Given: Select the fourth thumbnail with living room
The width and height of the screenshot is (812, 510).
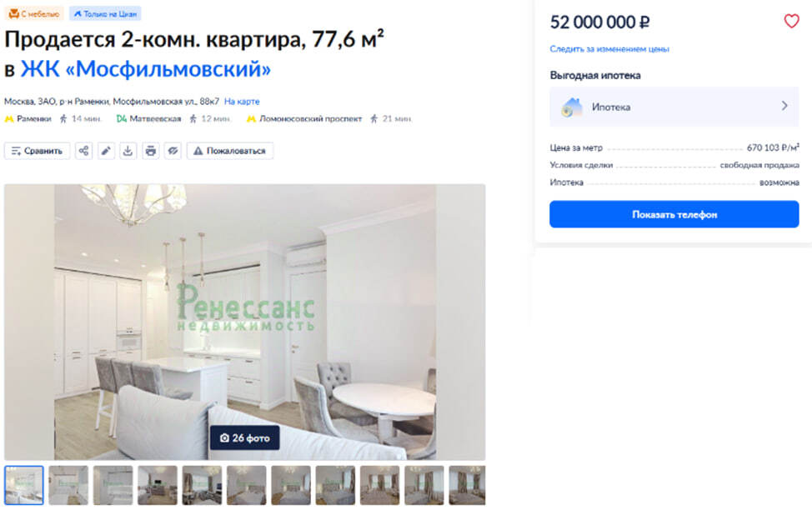Looking at the screenshot, I should [x=158, y=485].
